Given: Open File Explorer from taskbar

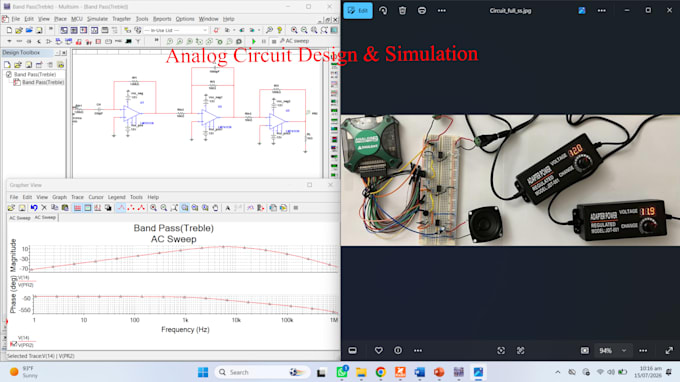Looking at the screenshot, I should 361,372.
